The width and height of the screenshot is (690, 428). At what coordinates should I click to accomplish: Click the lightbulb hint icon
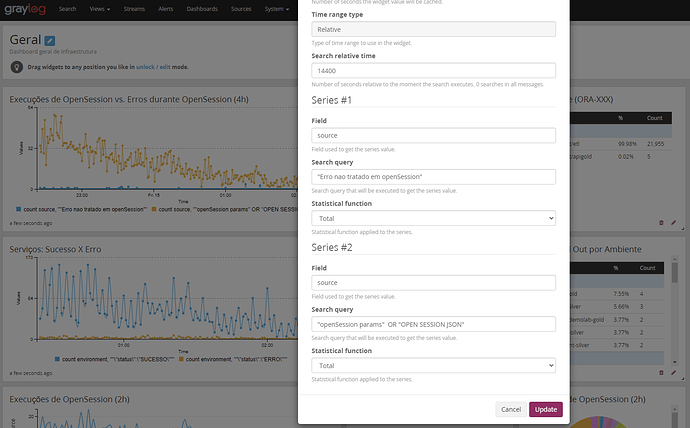click(17, 67)
